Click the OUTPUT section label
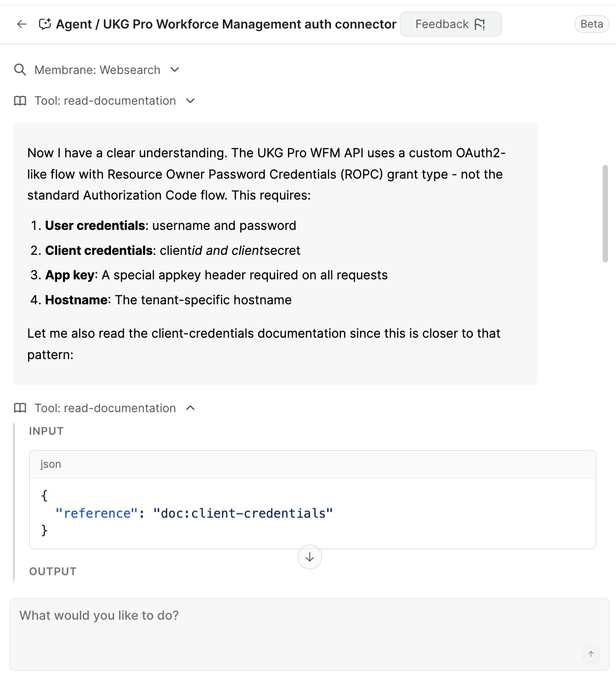Screen dimensions: 616x679 pyautogui.click(x=53, y=571)
